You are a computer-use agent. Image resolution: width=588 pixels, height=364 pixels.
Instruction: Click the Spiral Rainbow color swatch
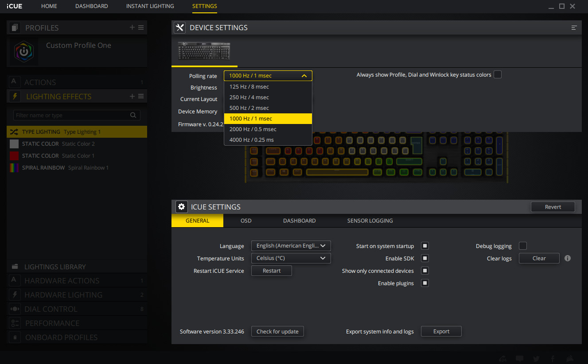point(14,168)
